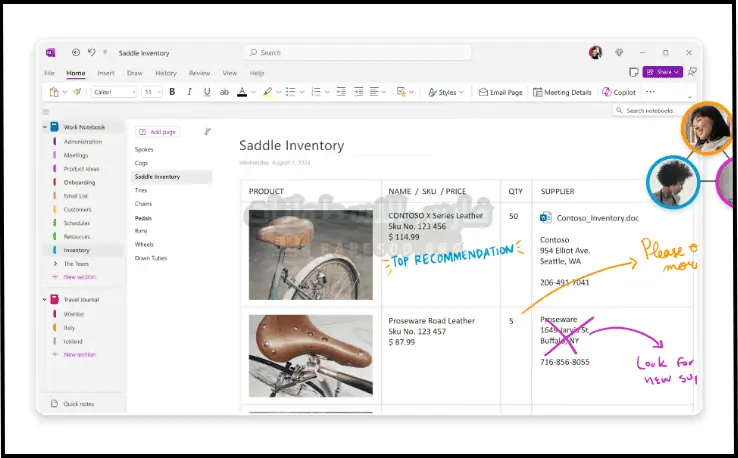This screenshot has height=458, width=738.
Task: Apply Italic formatting from the ribbon
Action: point(189,92)
